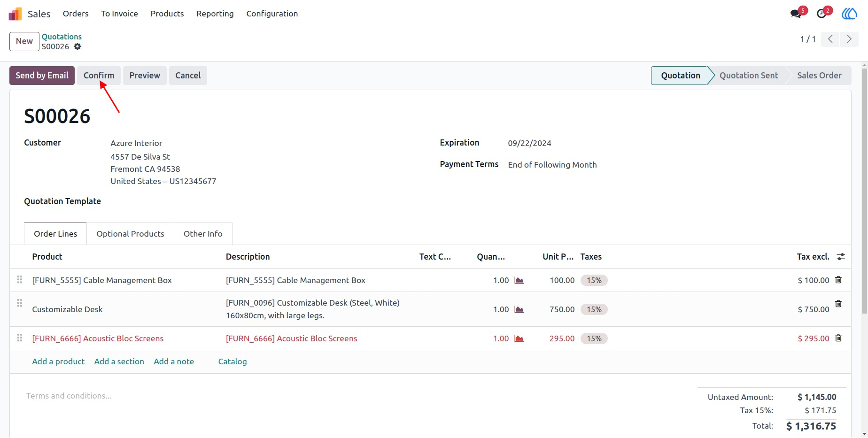The image size is (868, 438).
Task: Click Add a note link
Action: [x=174, y=361]
